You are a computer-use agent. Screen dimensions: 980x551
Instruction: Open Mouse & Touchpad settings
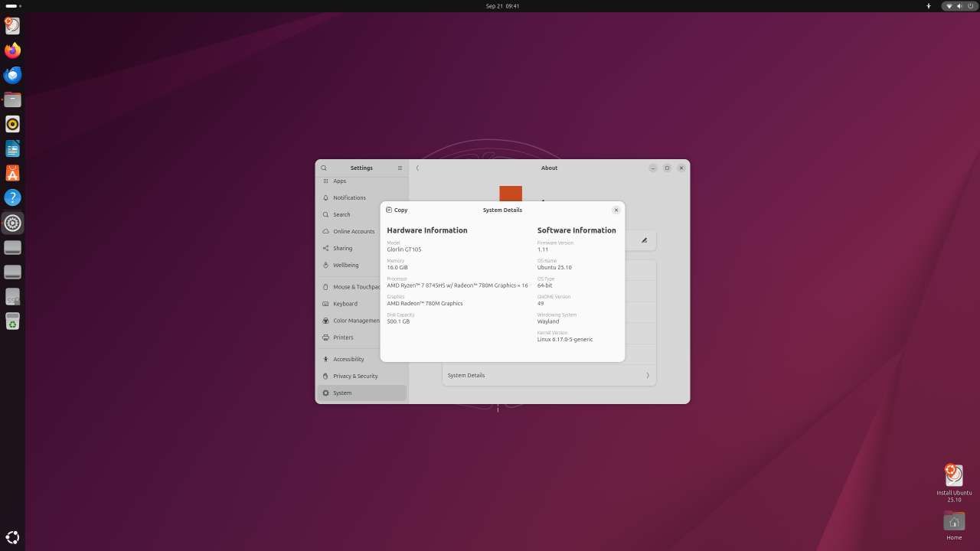(x=362, y=287)
